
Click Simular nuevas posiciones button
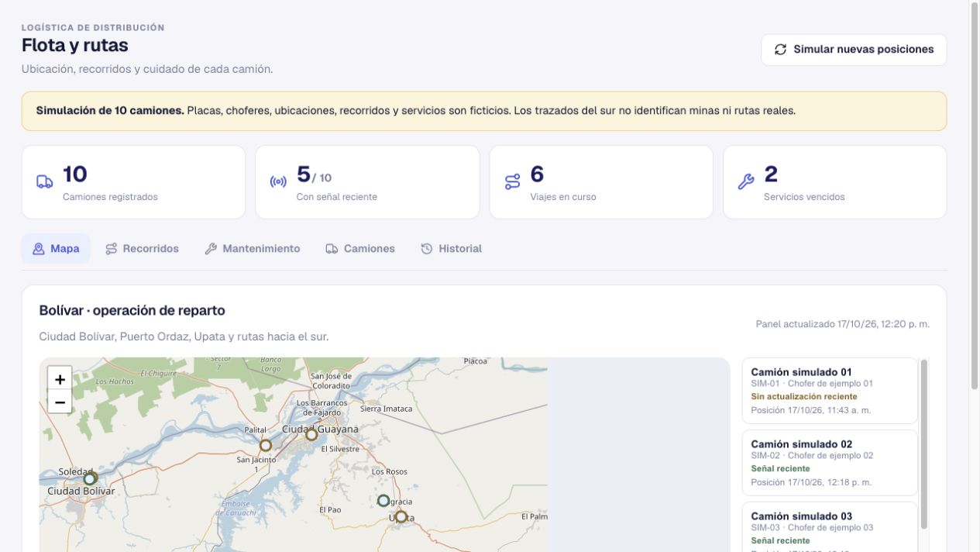854,50
